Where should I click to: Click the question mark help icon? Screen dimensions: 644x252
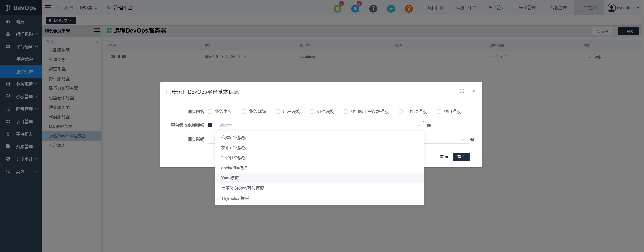point(373,9)
